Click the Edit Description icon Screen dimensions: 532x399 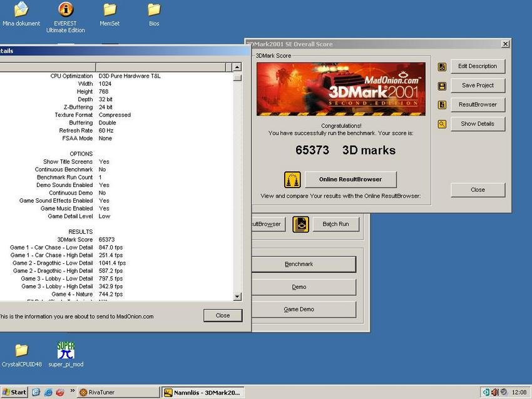click(x=442, y=67)
